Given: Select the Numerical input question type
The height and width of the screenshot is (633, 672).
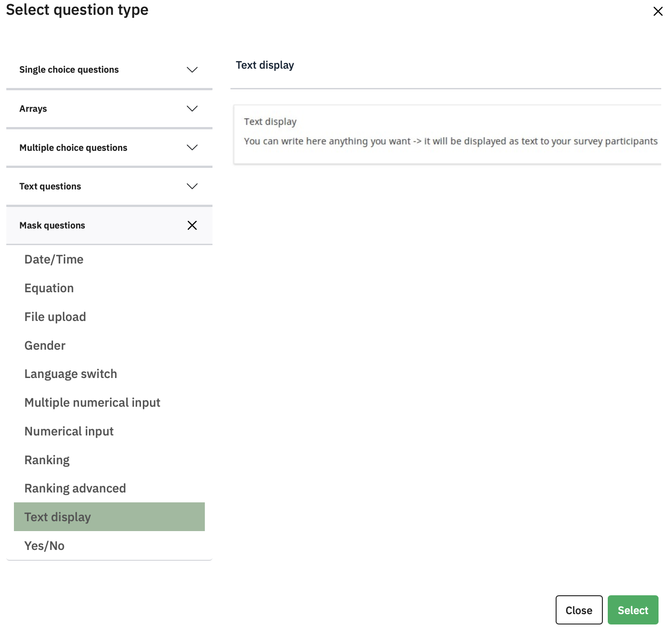Looking at the screenshot, I should [x=69, y=431].
